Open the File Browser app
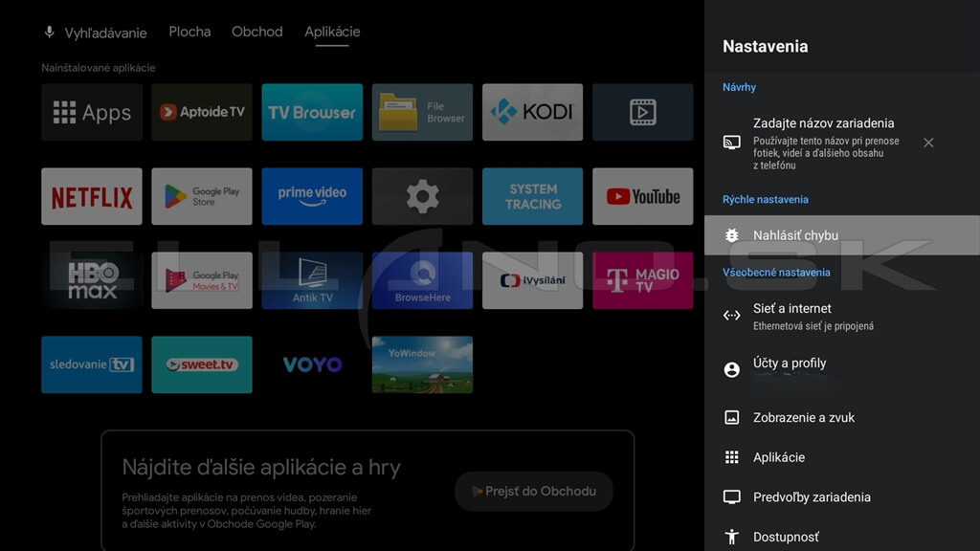This screenshot has width=980, height=551. 422,112
